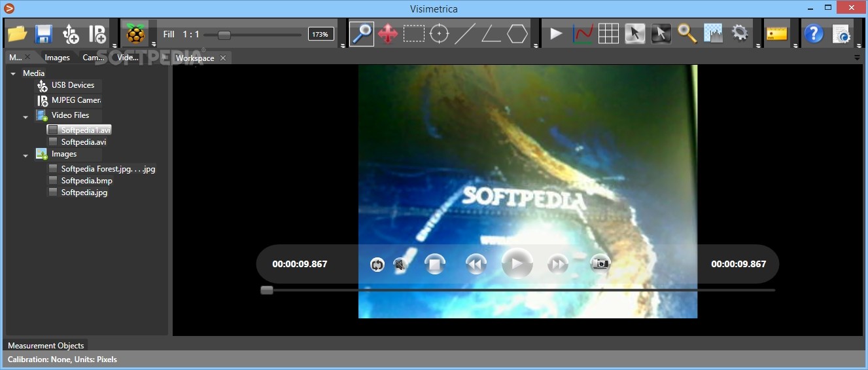
Task: Open overflow arrow beside the Raspberry Pi icon
Action: 153,45
